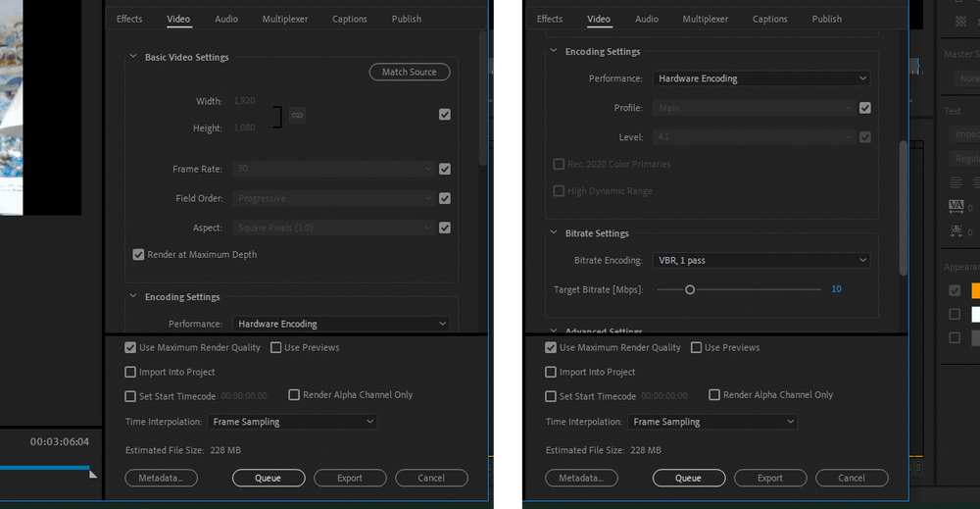The image size is (980, 509).
Task: Check Render Alpha Channel Only in Basic Video Settings dialog
Action: pyautogui.click(x=294, y=394)
